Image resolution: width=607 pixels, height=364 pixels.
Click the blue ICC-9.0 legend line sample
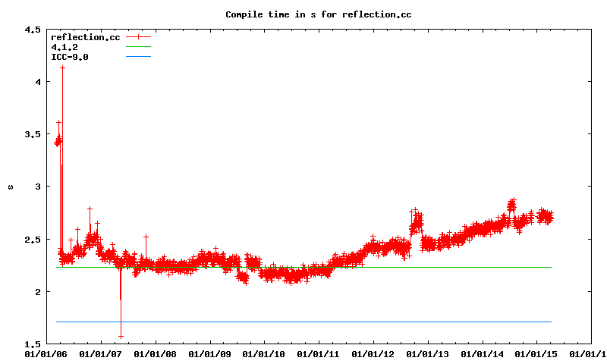click(x=138, y=57)
